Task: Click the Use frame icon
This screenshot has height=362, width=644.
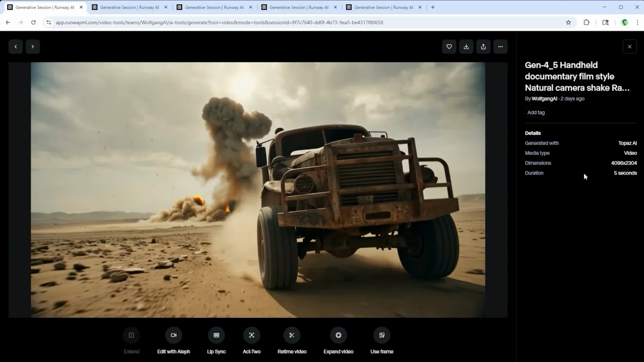Action: 382,335
